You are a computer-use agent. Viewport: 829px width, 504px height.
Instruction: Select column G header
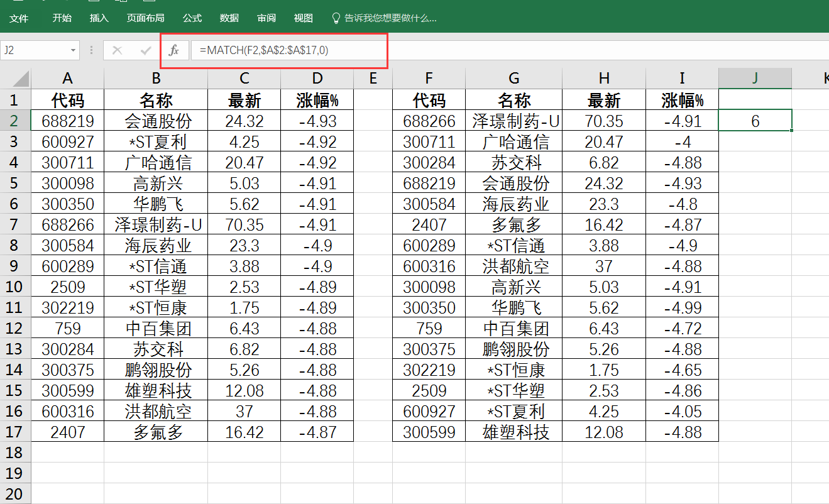click(514, 79)
